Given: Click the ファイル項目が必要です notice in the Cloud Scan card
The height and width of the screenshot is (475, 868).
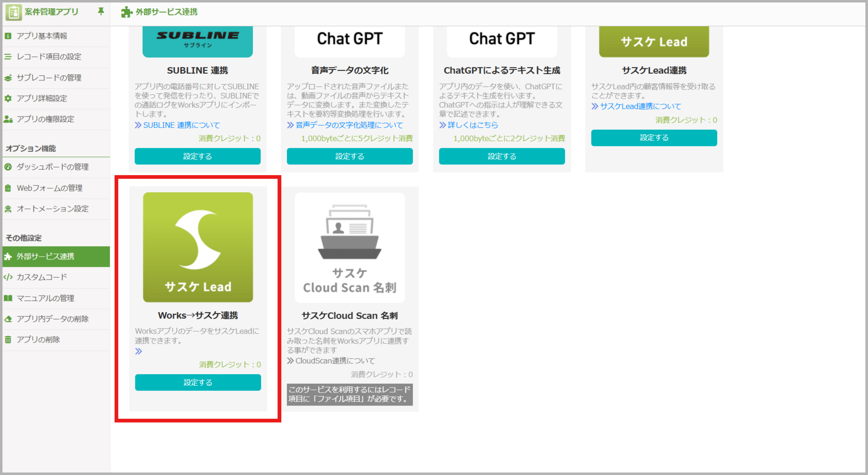Looking at the screenshot, I should pyautogui.click(x=350, y=395).
